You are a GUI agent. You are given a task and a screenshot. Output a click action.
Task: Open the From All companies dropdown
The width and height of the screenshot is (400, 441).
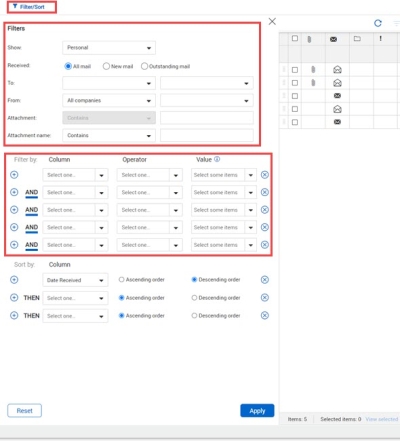[109, 100]
